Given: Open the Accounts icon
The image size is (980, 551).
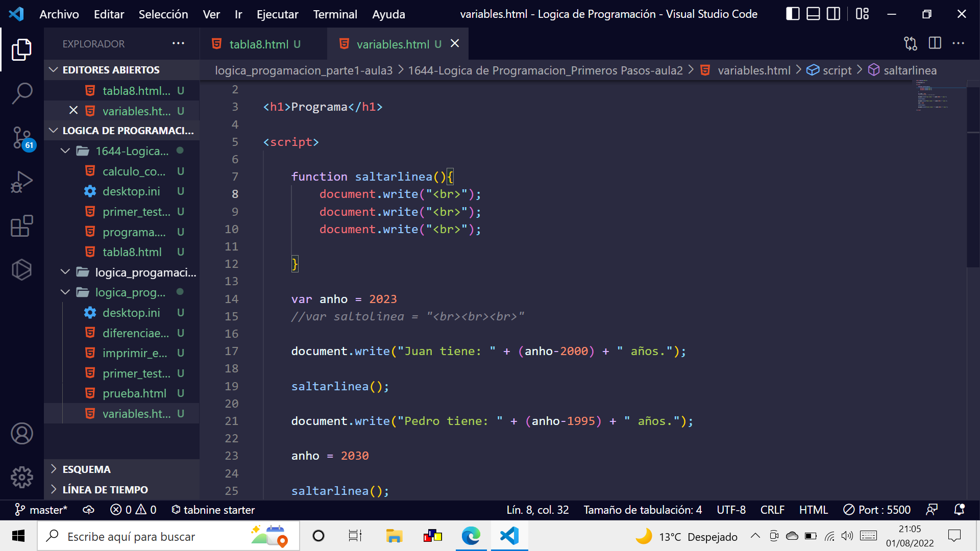Looking at the screenshot, I should (x=21, y=434).
